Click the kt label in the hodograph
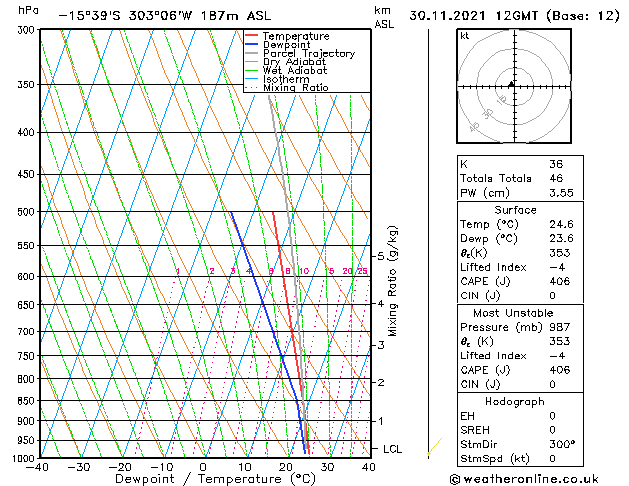This screenshot has height=486, width=629. 465,36
